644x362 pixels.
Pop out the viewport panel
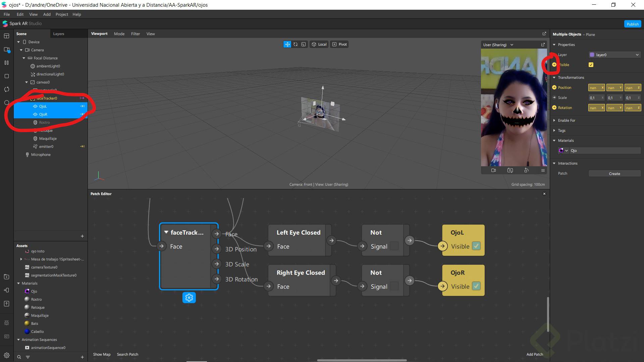(x=544, y=34)
